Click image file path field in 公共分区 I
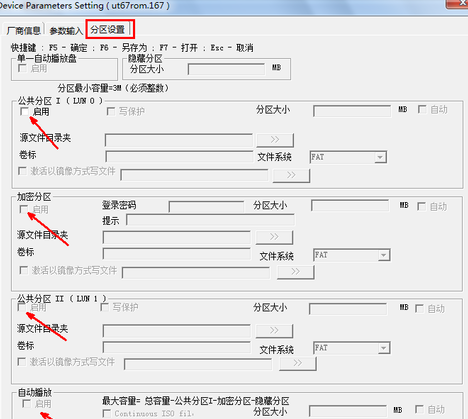The width and height of the screenshot is (468, 419). pyautogui.click(x=194, y=175)
